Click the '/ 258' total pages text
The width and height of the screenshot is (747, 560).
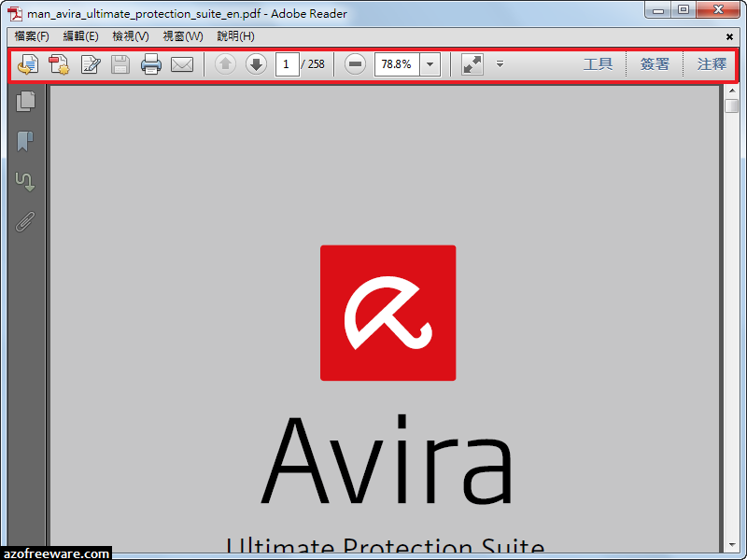click(x=313, y=64)
